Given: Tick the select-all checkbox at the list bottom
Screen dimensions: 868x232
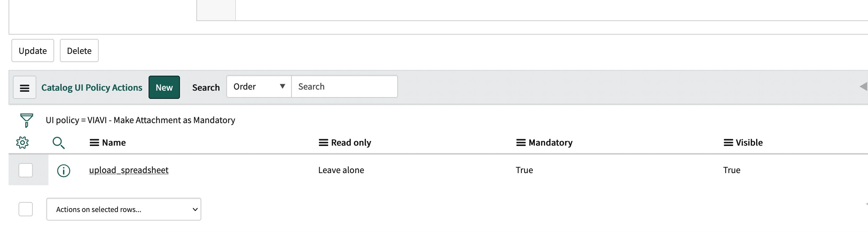Looking at the screenshot, I should pyautogui.click(x=25, y=209).
